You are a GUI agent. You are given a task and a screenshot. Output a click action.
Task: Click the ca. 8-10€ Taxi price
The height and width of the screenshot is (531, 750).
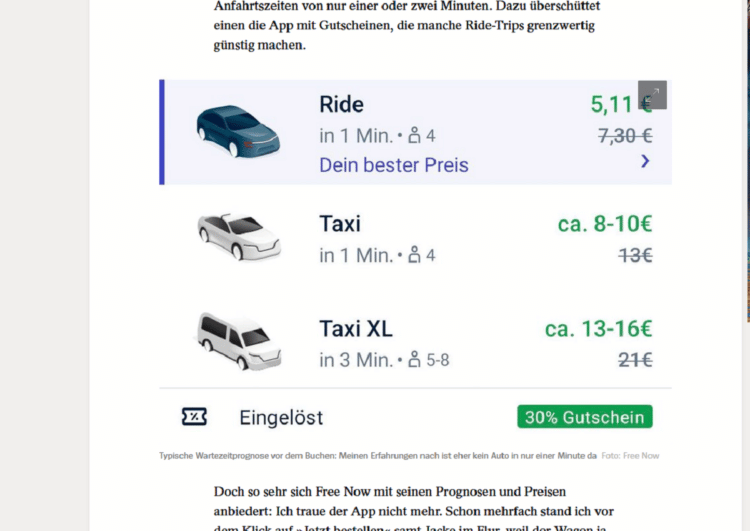tap(605, 224)
